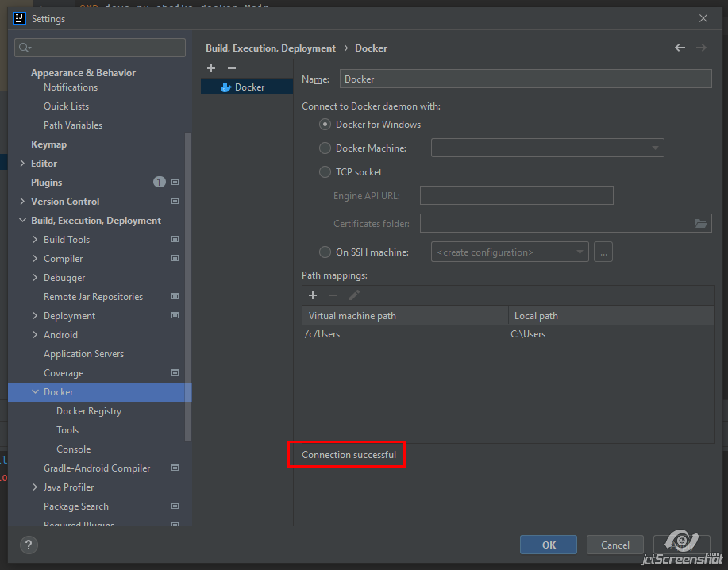Add a new Docker configuration with plus icon
The width and height of the screenshot is (728, 570).
point(211,68)
